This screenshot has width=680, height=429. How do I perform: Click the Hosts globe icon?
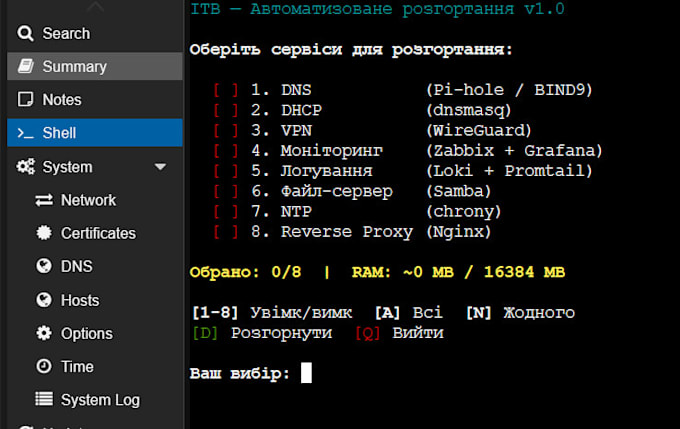click(44, 300)
